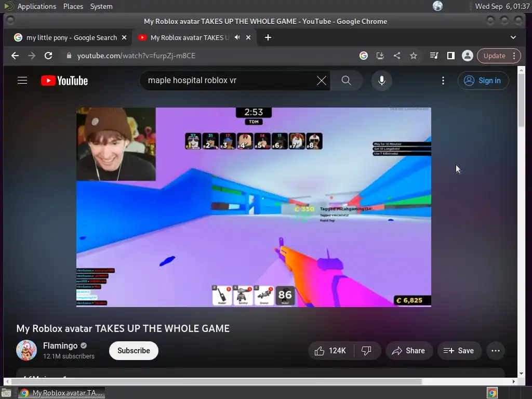The height and width of the screenshot is (399, 532).
Task: Open Chrome's three-dot menu beside Update
Action: (x=514, y=56)
